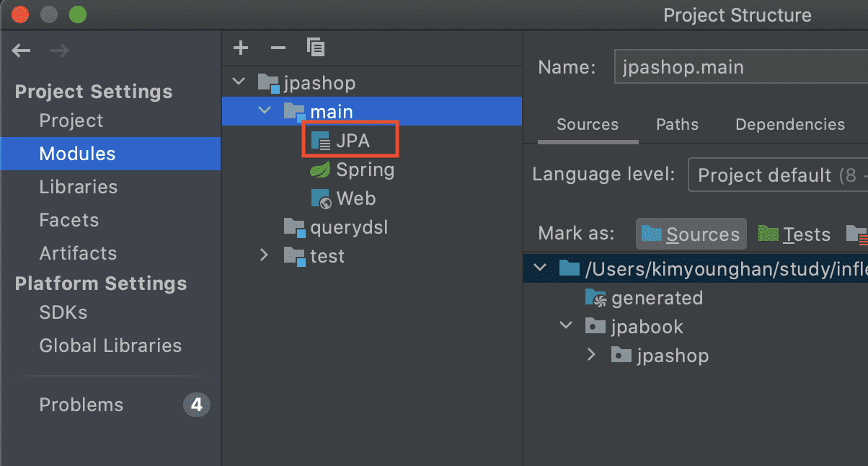Switch to the Paths tab
Image resolution: width=868 pixels, height=466 pixels.
[x=677, y=124]
